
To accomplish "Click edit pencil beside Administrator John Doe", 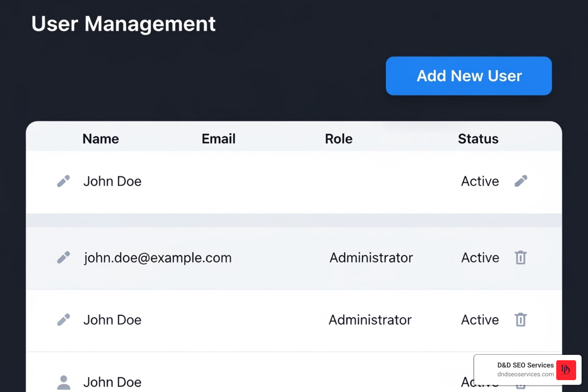I will pyautogui.click(x=64, y=320).
